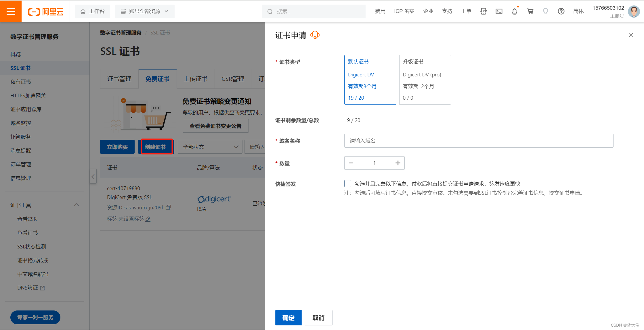The image size is (644, 330).
Task: Launch the Cloud Shell terminal icon
Action: (x=499, y=11)
